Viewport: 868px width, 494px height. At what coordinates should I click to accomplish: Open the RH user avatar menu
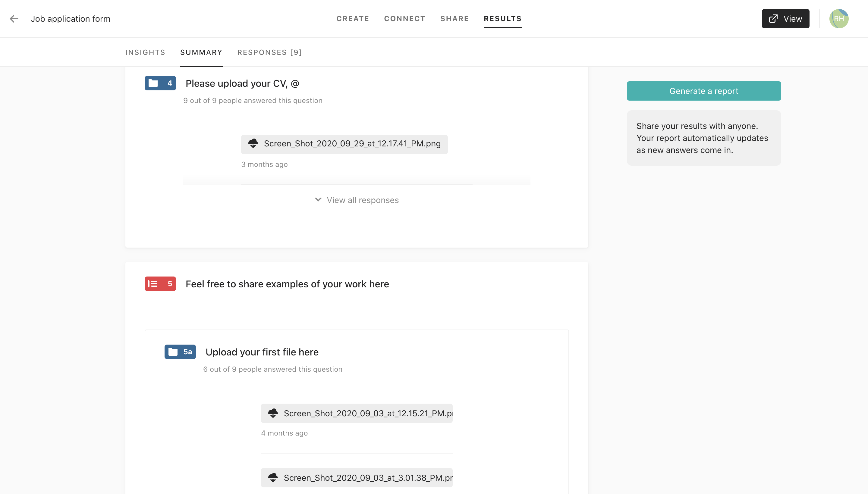click(x=839, y=19)
